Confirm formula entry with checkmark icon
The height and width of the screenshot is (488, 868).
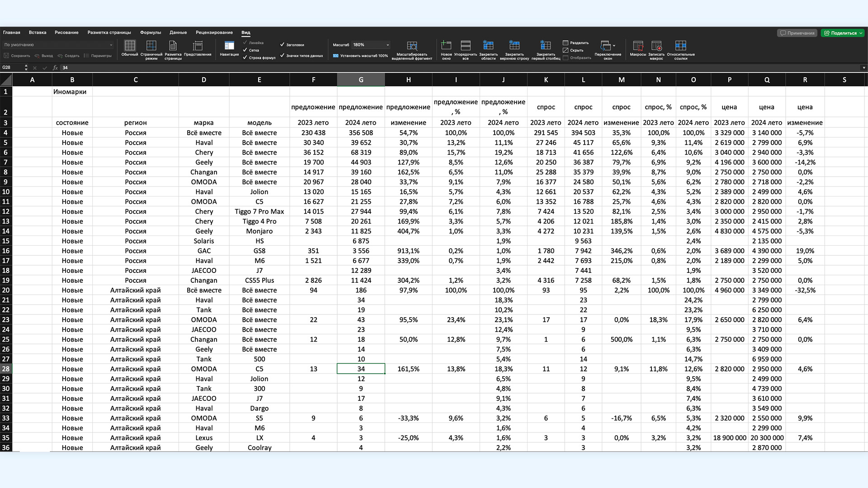(44, 68)
